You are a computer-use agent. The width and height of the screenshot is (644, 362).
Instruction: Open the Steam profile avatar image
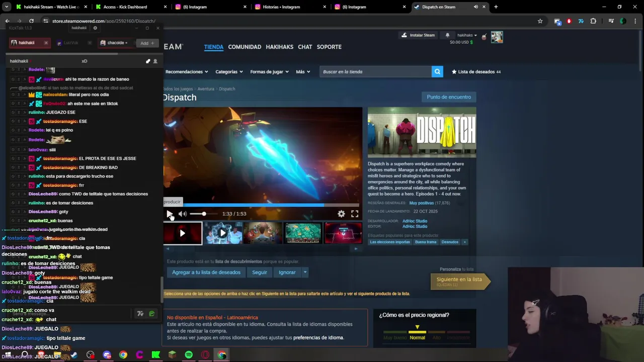[x=497, y=37]
